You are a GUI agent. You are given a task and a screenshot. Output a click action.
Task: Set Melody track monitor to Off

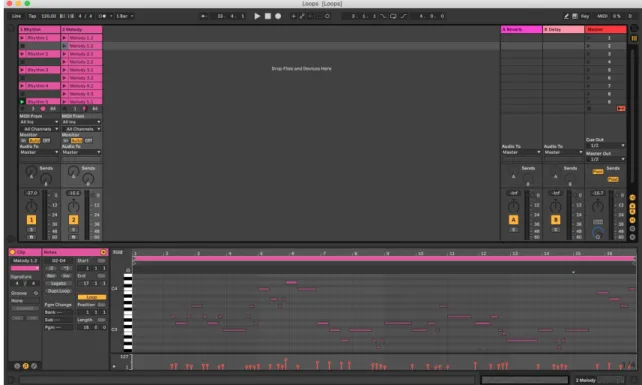pyautogui.click(x=88, y=140)
